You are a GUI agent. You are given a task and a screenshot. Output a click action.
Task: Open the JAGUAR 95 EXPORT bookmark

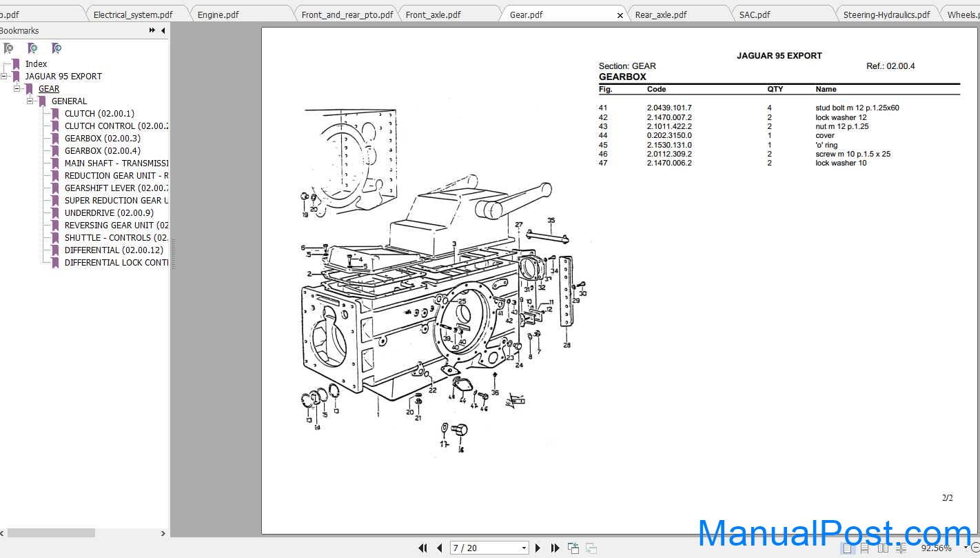pyautogui.click(x=63, y=77)
